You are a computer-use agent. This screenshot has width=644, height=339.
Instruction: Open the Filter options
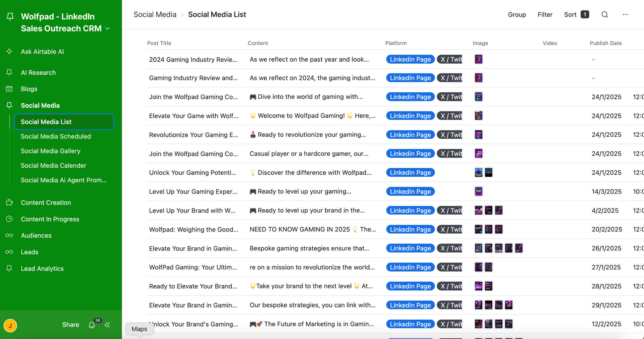coord(545,14)
